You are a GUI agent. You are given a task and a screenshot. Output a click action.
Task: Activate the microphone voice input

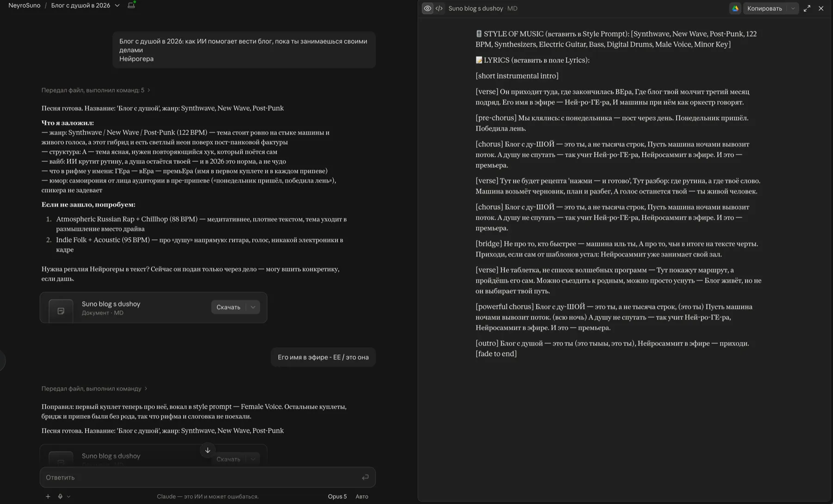[60, 496]
